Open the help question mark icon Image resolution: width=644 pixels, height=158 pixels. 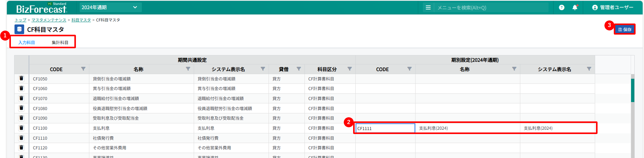click(x=562, y=8)
